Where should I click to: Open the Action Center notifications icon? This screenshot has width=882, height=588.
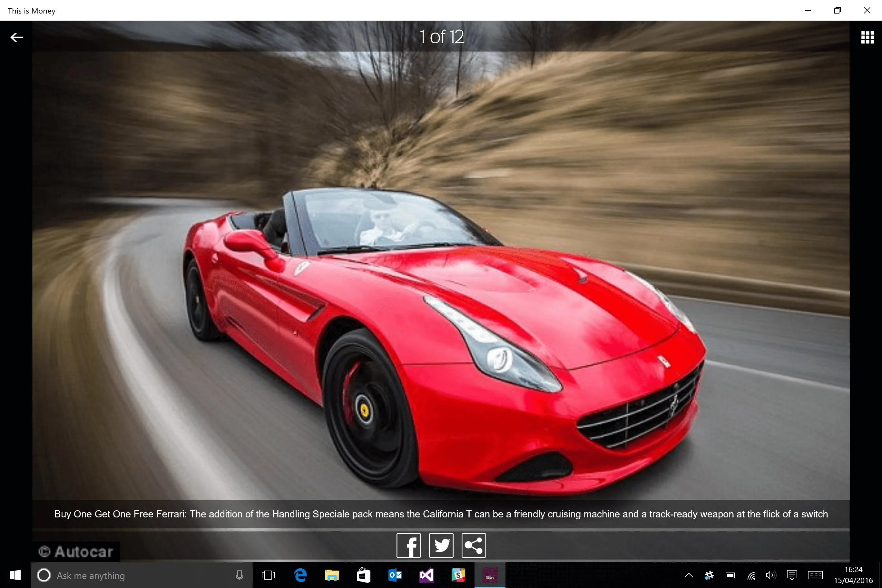coord(792,575)
